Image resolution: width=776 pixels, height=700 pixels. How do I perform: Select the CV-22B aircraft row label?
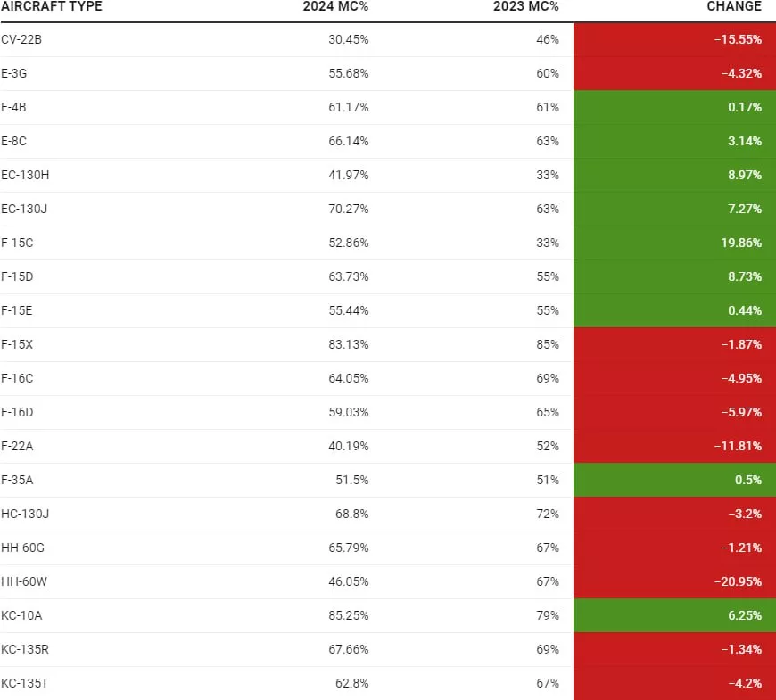[21, 39]
